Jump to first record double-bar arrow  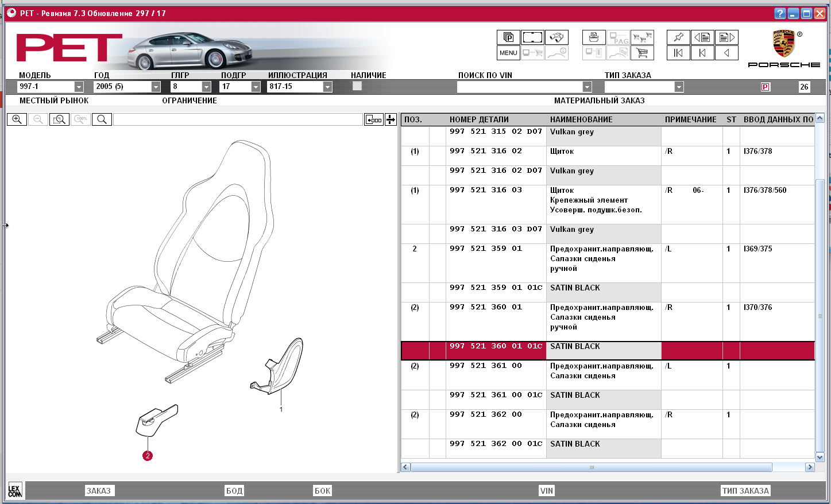[678, 53]
